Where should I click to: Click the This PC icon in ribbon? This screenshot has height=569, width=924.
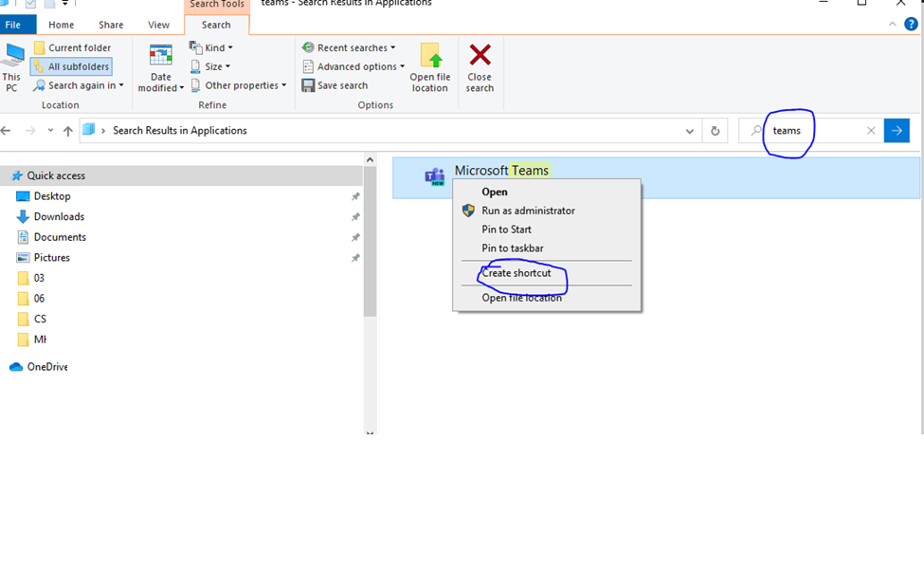13,56
